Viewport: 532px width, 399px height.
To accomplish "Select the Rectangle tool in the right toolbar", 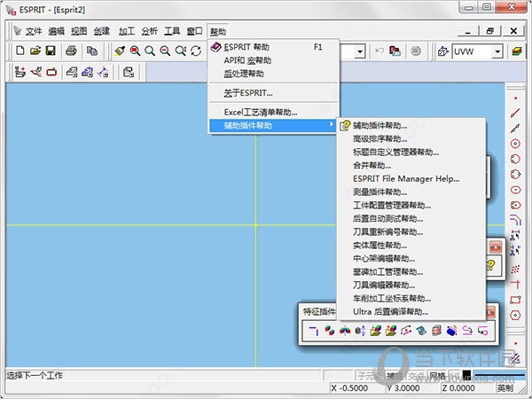I will pos(515,300).
